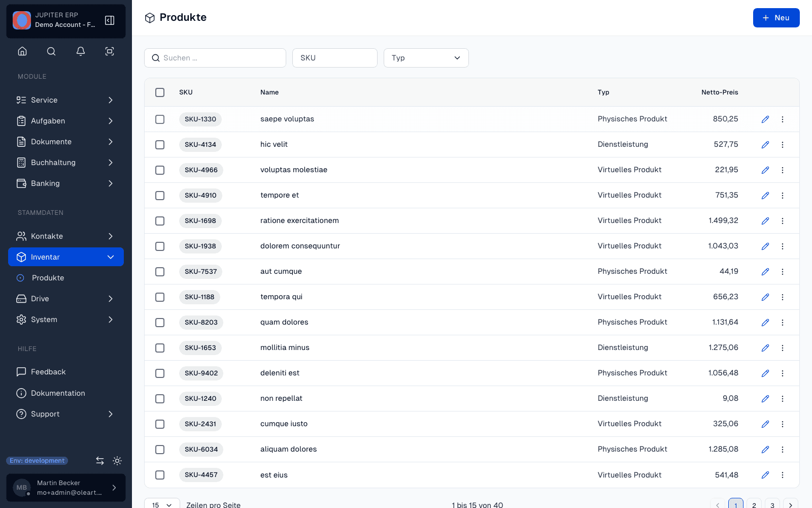
Task: Edit product SKU-4966 pencil icon
Action: pos(765,170)
